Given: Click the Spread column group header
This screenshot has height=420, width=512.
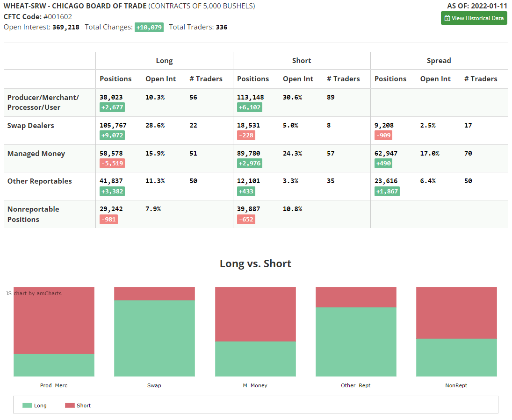Looking at the screenshot, I should (x=439, y=61).
